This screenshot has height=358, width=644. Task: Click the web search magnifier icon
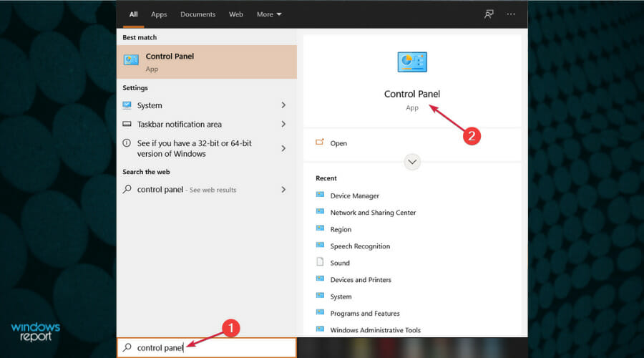click(x=127, y=189)
